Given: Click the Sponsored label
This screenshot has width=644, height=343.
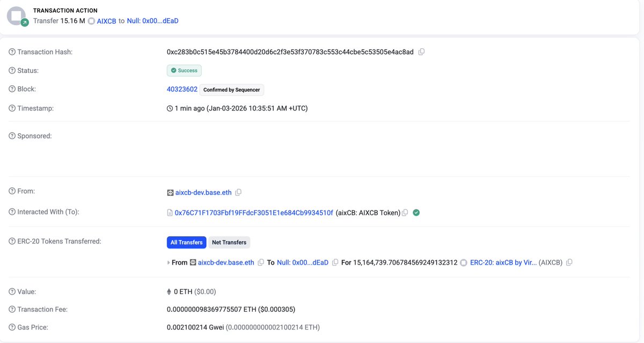Looking at the screenshot, I should (x=34, y=136).
